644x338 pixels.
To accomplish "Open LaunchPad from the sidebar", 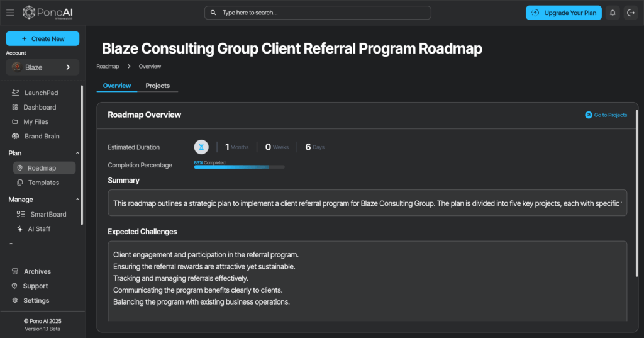I will (x=40, y=93).
